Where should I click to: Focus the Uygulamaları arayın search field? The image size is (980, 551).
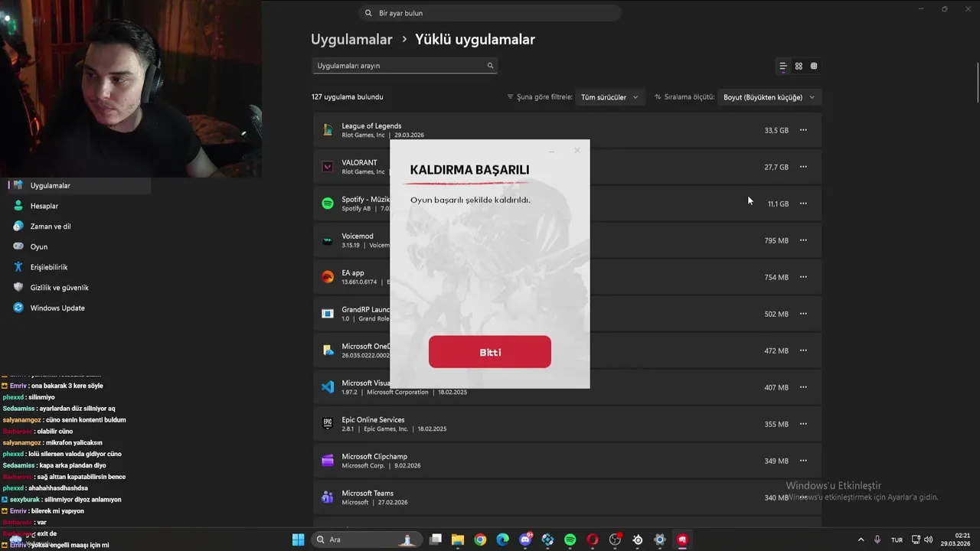pyautogui.click(x=405, y=66)
